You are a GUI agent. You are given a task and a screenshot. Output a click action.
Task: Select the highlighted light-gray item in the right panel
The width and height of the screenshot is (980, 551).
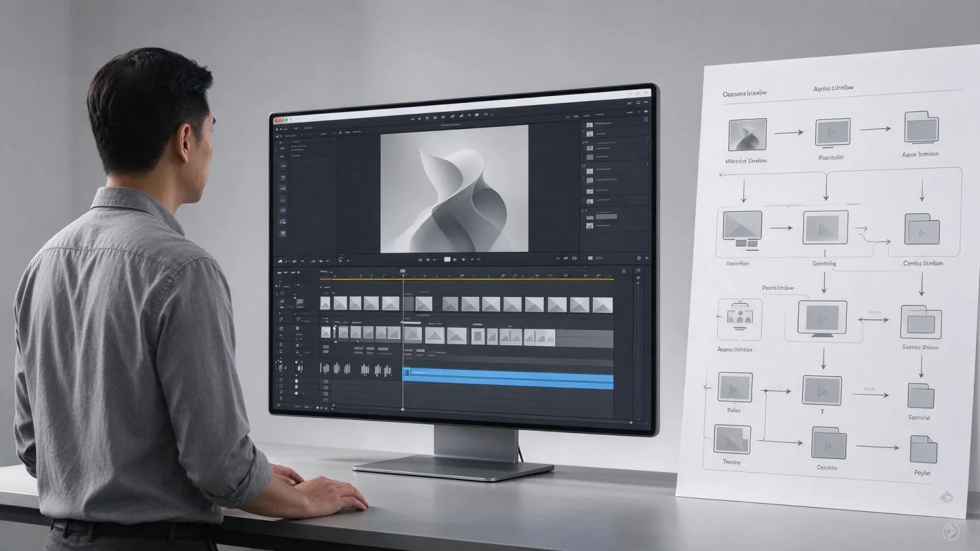point(606,216)
